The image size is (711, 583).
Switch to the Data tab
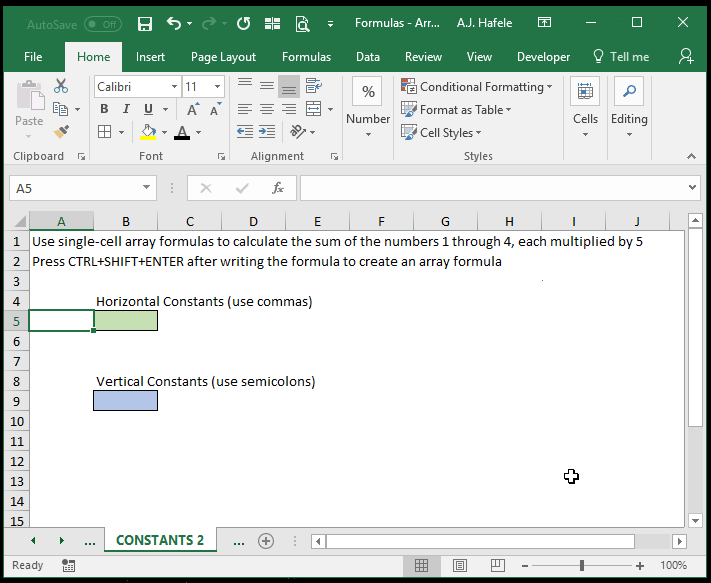(x=368, y=57)
